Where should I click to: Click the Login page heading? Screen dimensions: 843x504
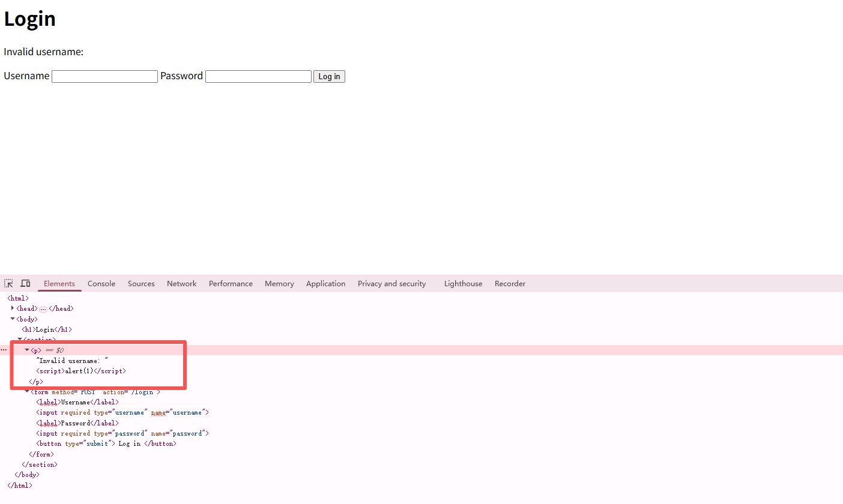[x=30, y=19]
